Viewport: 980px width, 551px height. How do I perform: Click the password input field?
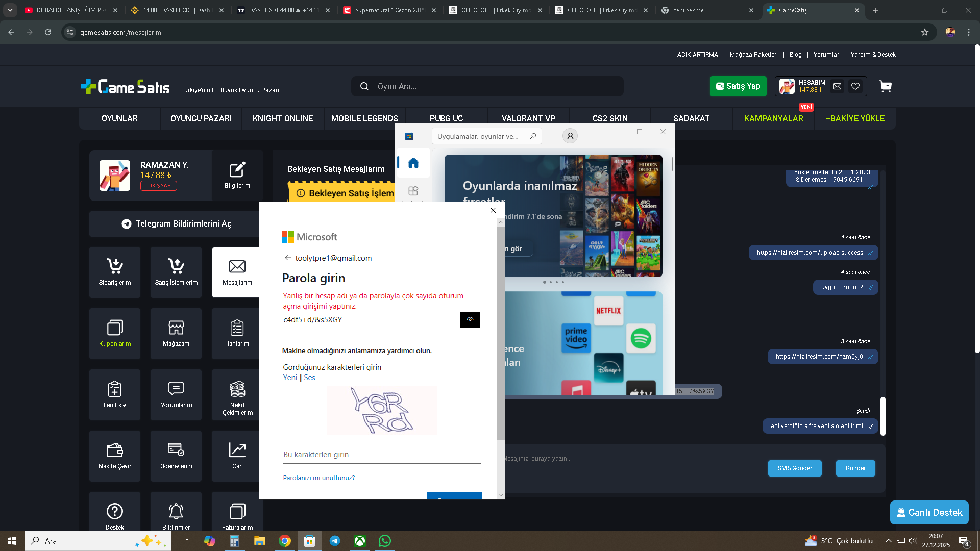tap(372, 320)
